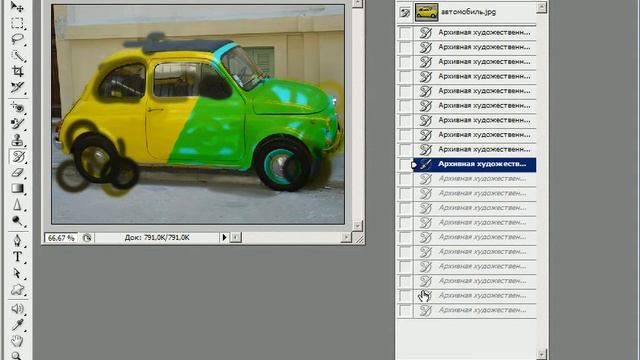Click the 66,67 % zoom field
The width and height of the screenshot is (640, 360).
click(61, 238)
